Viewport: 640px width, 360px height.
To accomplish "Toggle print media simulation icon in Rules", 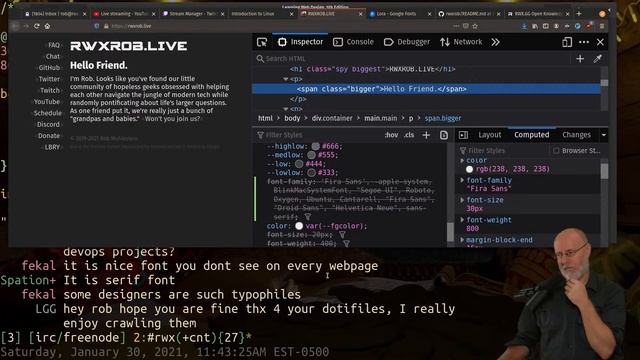I will (x=444, y=135).
